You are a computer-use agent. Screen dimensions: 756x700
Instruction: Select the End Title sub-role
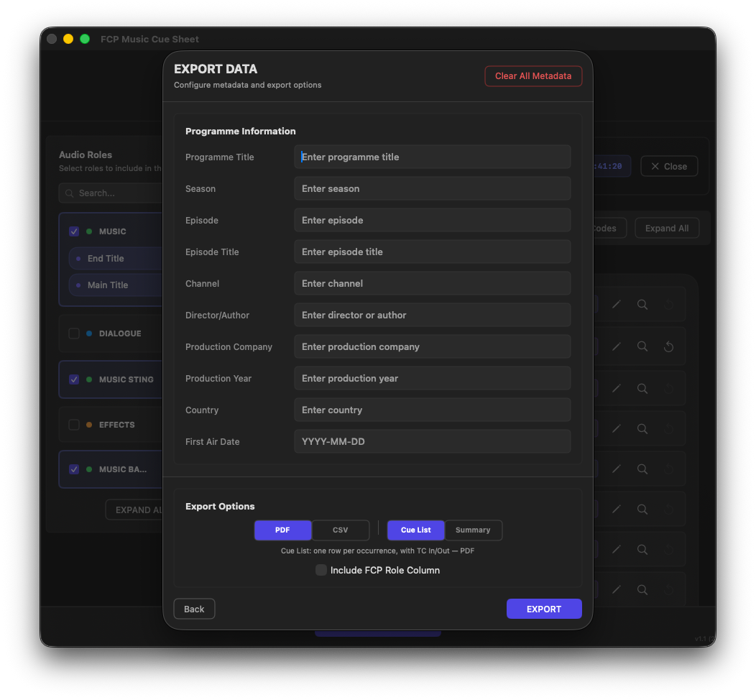[x=116, y=259]
